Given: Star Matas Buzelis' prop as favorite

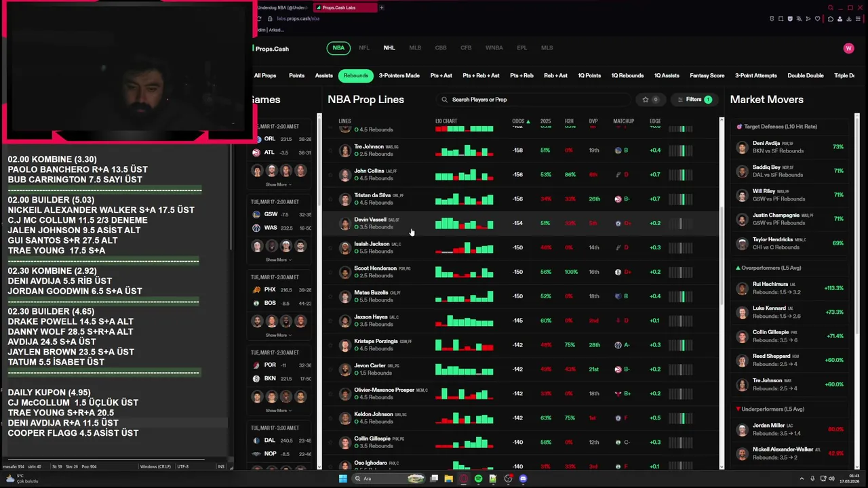Looking at the screenshot, I should 331,297.
